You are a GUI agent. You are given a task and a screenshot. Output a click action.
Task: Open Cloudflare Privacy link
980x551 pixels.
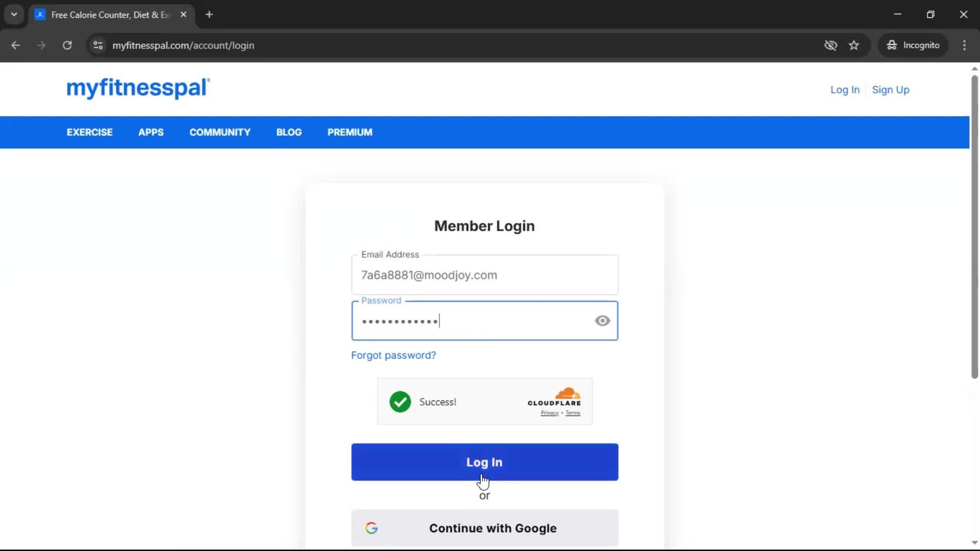(x=550, y=413)
